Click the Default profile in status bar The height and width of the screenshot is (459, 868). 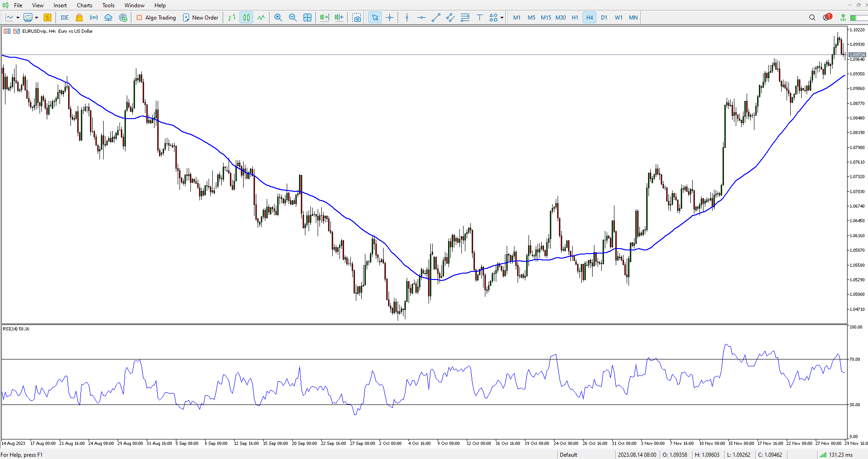(x=569, y=454)
